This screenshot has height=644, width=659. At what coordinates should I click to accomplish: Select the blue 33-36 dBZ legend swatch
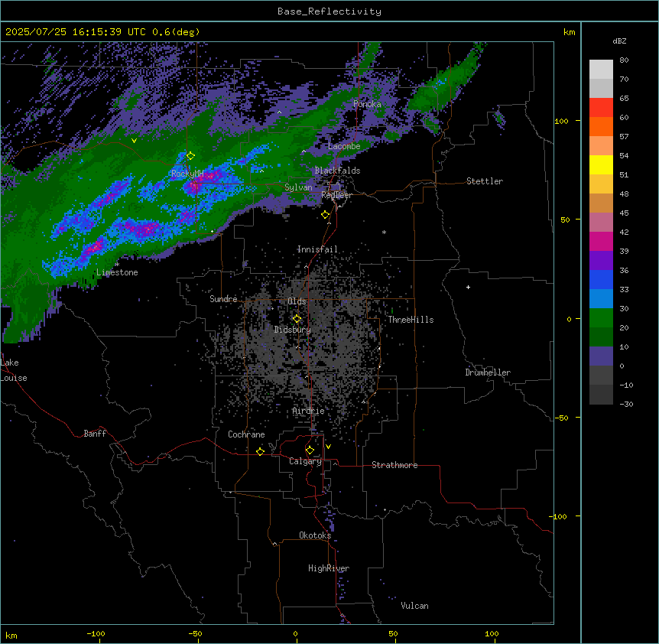tap(601, 279)
